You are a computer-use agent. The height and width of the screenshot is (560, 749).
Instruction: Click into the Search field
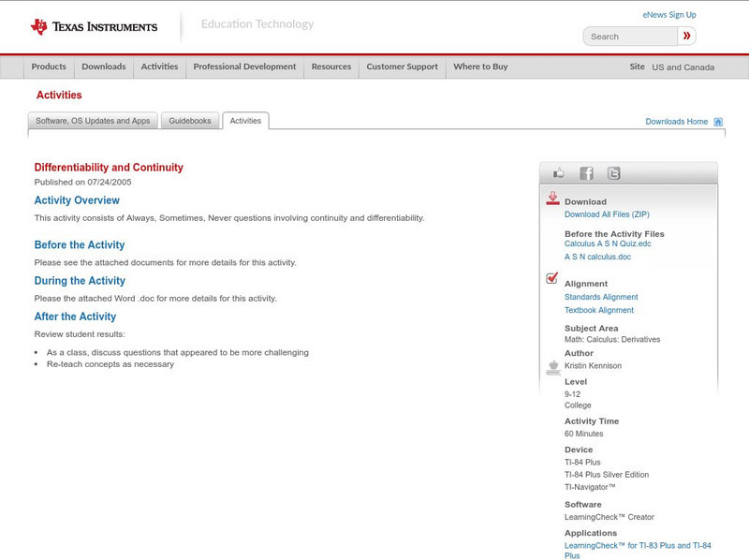pos(630,37)
